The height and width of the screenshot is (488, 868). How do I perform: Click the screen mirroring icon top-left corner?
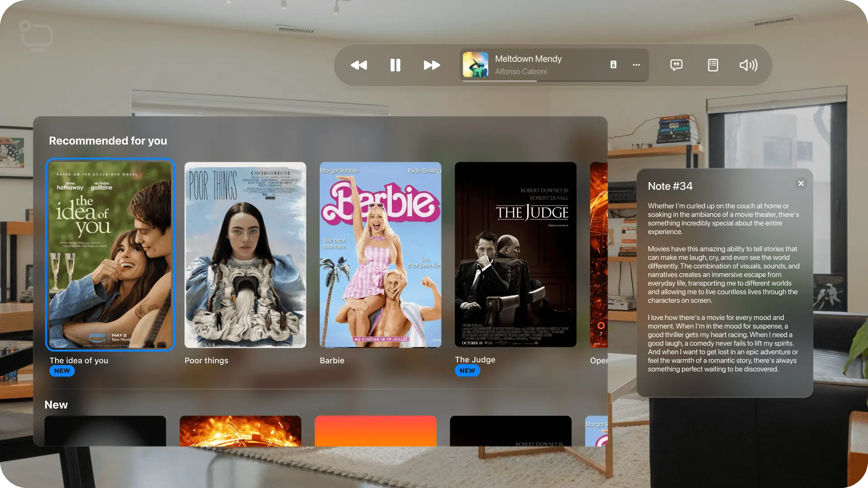36,35
